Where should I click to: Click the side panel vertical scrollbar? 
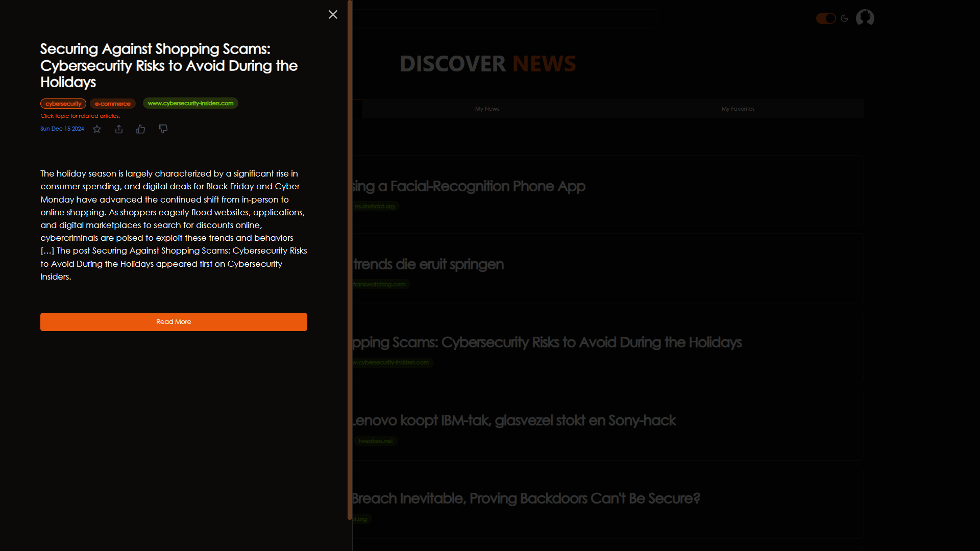(350, 260)
